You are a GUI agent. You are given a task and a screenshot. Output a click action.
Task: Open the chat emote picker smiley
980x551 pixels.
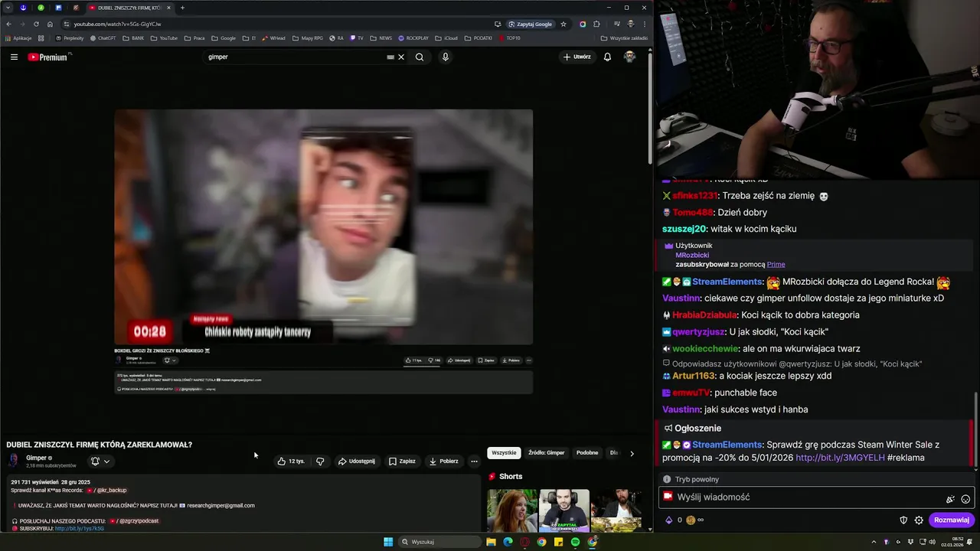pos(965,499)
